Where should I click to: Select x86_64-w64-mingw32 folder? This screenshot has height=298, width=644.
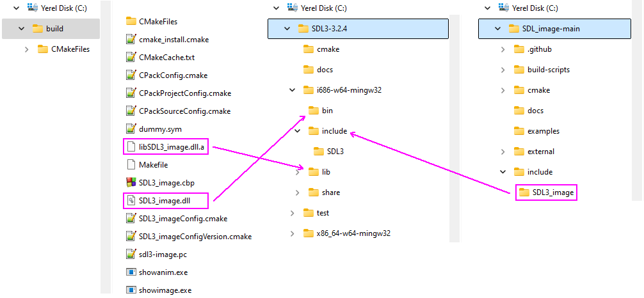click(346, 233)
